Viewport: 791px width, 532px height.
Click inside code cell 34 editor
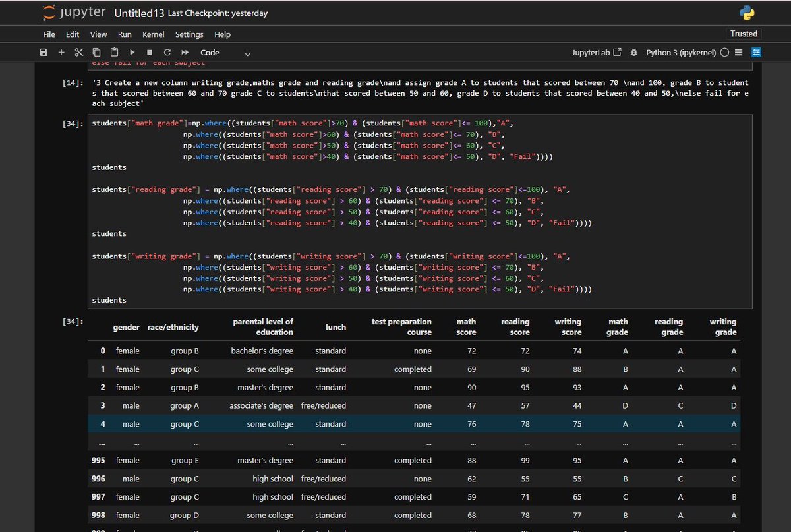pyautogui.click(x=420, y=211)
